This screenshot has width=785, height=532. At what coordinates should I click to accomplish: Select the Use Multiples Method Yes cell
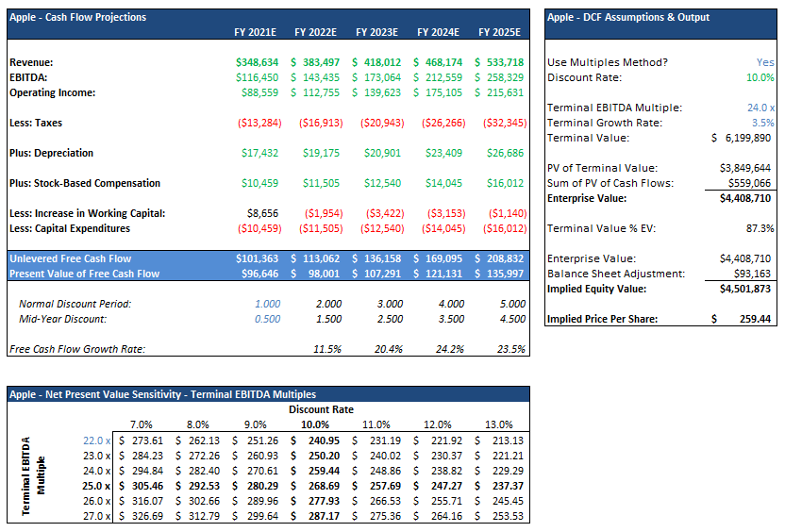765,62
